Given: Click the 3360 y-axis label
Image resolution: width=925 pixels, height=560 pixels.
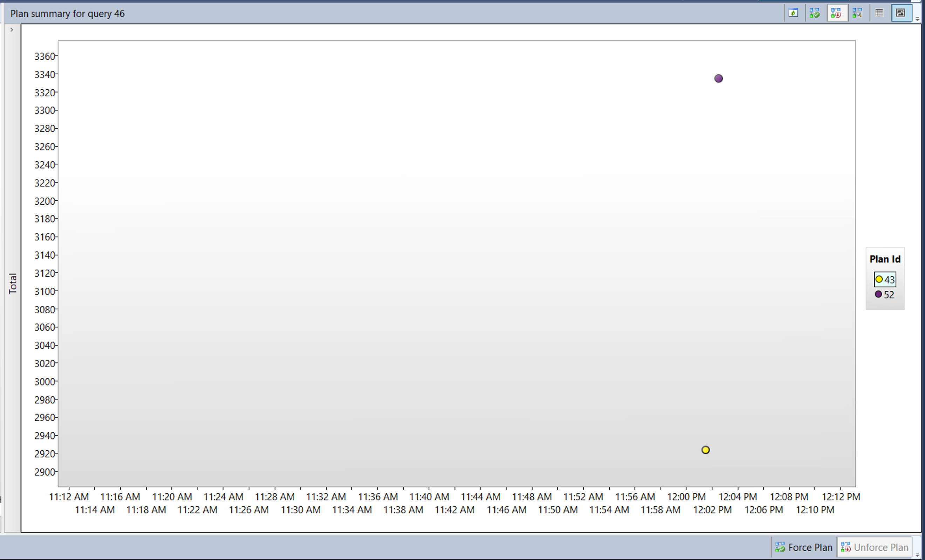Looking at the screenshot, I should (45, 56).
